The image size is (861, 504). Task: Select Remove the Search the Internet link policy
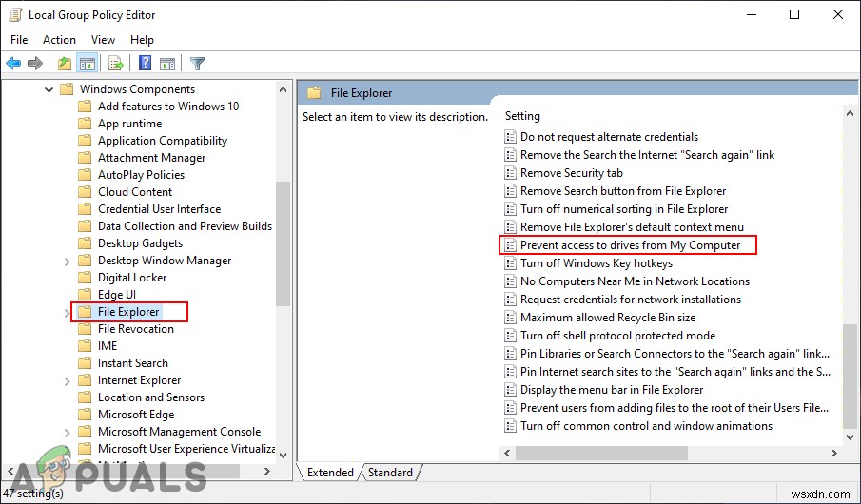tap(647, 155)
